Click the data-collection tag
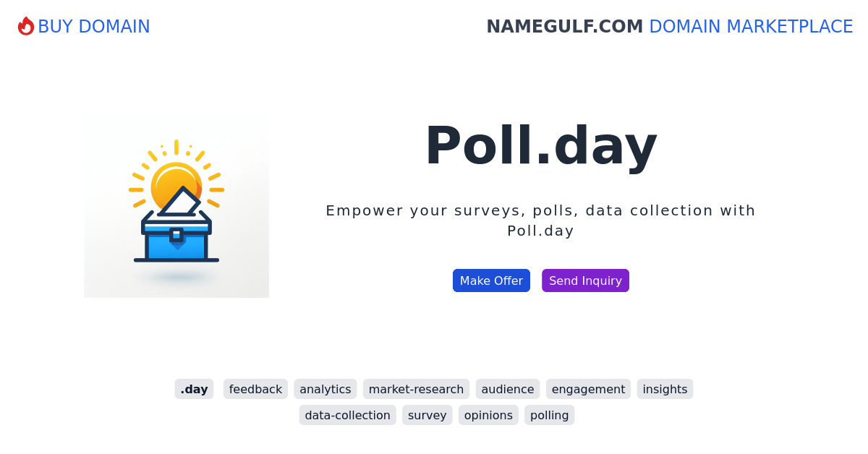868x454 pixels. coord(347,415)
